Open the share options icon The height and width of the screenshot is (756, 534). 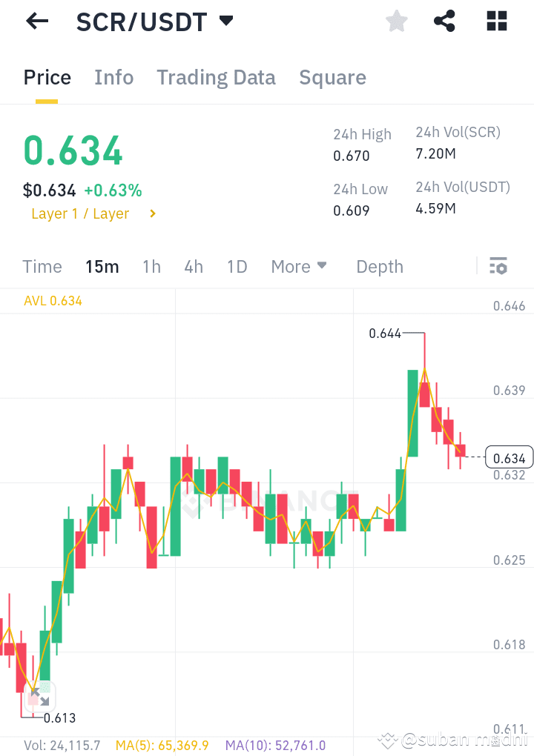(444, 21)
